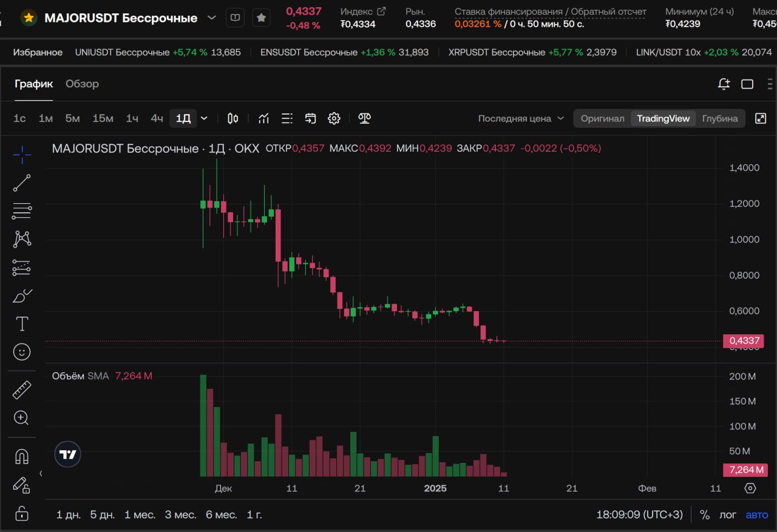Viewport: 777px width, 532px height.
Task: Select the crosshair cursor tool
Action: (22, 155)
